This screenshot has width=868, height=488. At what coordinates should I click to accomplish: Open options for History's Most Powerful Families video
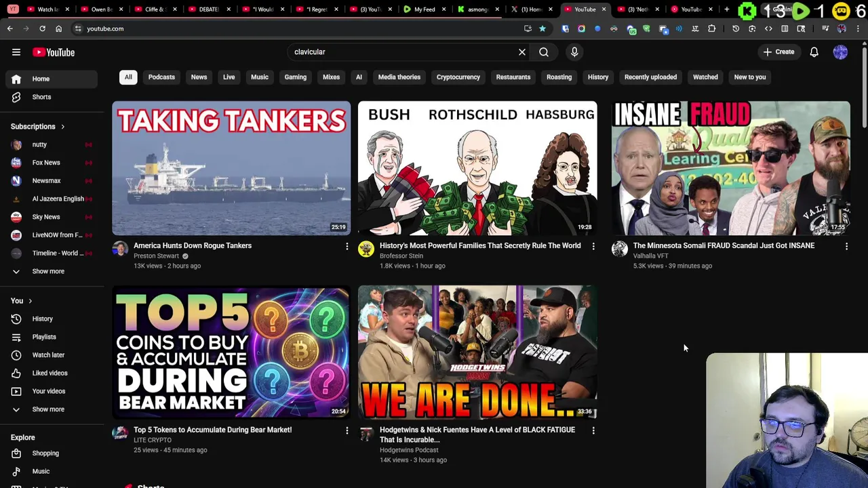593,246
